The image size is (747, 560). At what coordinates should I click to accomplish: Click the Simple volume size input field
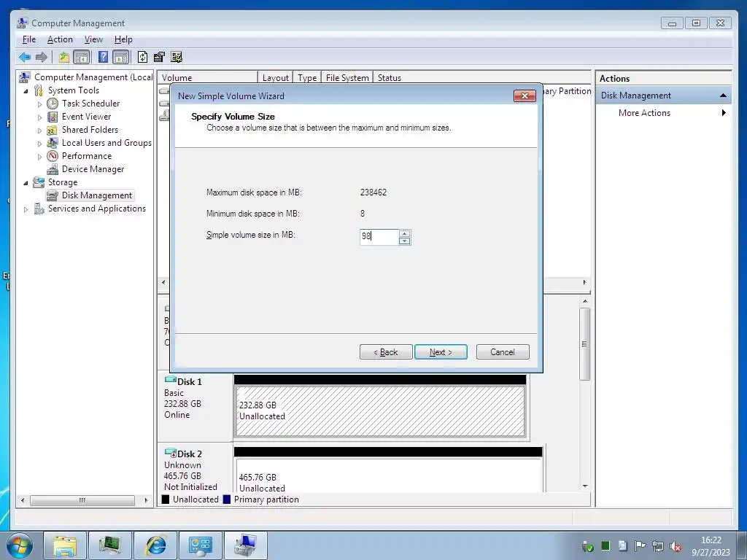[379, 237]
